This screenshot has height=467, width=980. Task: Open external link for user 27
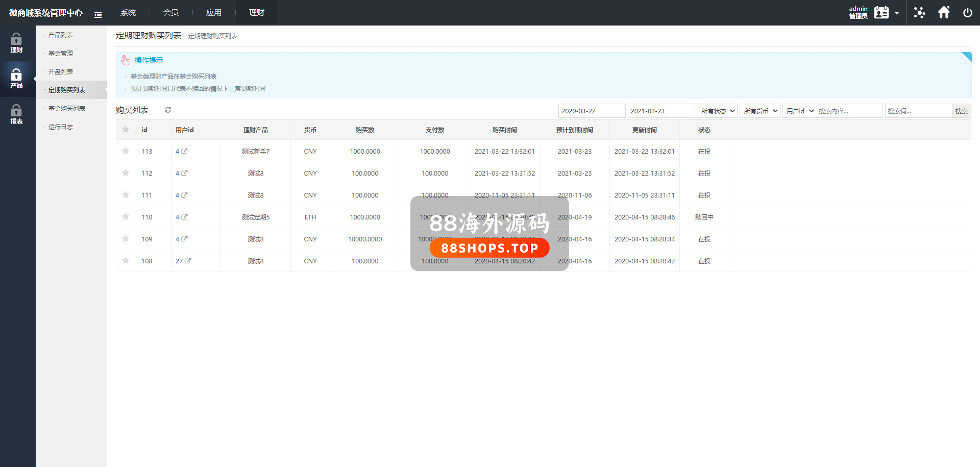(188, 261)
